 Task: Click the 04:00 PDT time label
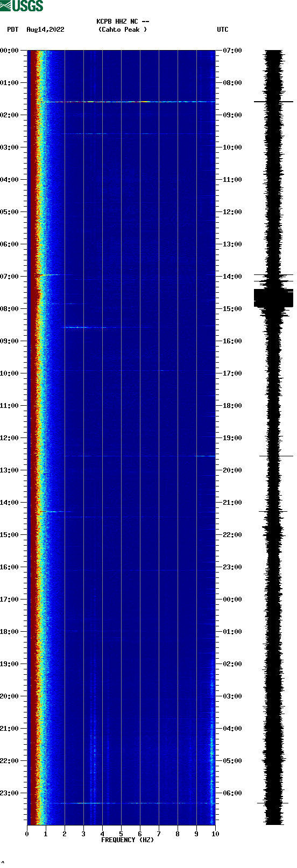tap(10, 180)
